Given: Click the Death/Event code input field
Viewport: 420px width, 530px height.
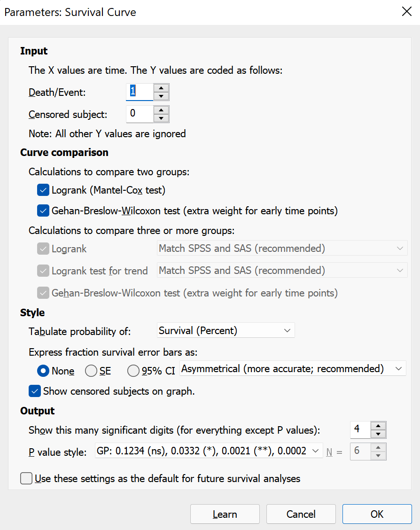Looking at the screenshot, I should [140, 92].
